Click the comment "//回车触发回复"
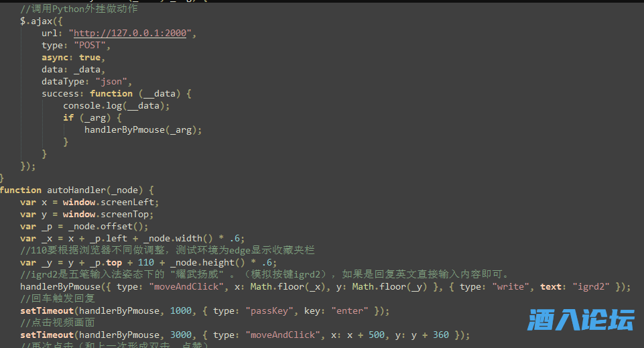 [x=58, y=298]
